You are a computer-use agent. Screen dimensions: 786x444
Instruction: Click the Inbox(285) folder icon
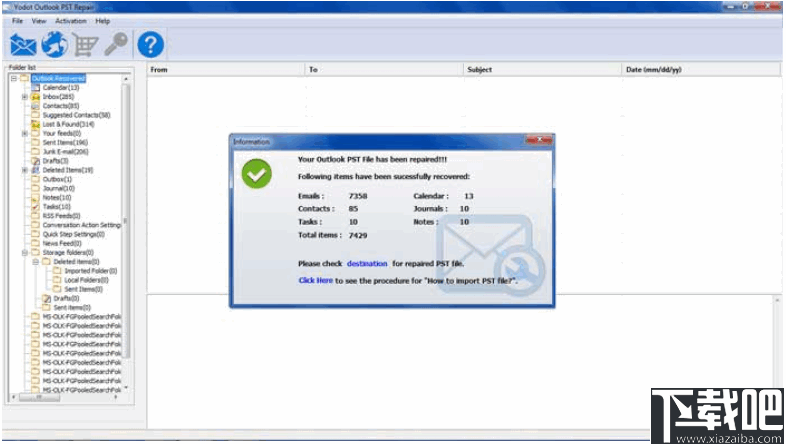35,97
